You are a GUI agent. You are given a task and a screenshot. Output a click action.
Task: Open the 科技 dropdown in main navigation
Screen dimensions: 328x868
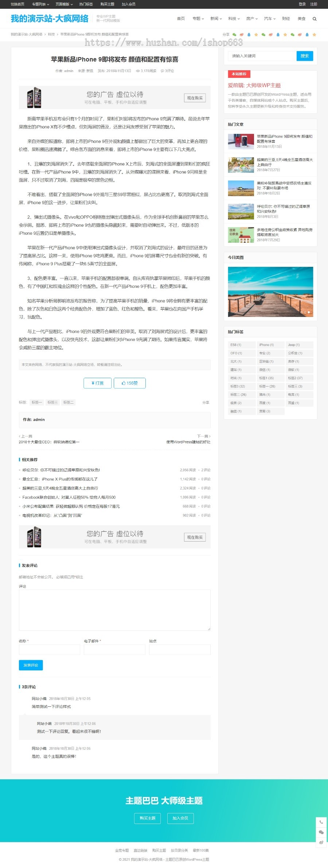pos(234,19)
